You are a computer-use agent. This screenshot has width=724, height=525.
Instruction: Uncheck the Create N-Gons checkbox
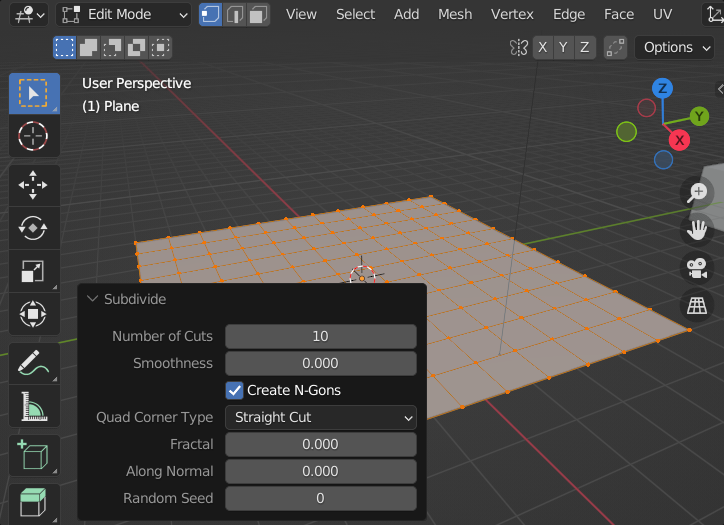(235, 390)
